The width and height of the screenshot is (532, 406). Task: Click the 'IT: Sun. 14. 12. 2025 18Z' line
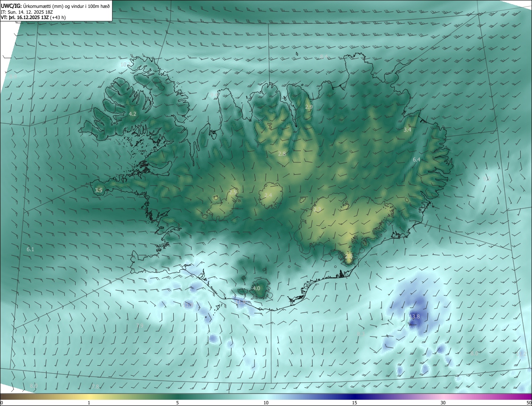click(x=27, y=12)
